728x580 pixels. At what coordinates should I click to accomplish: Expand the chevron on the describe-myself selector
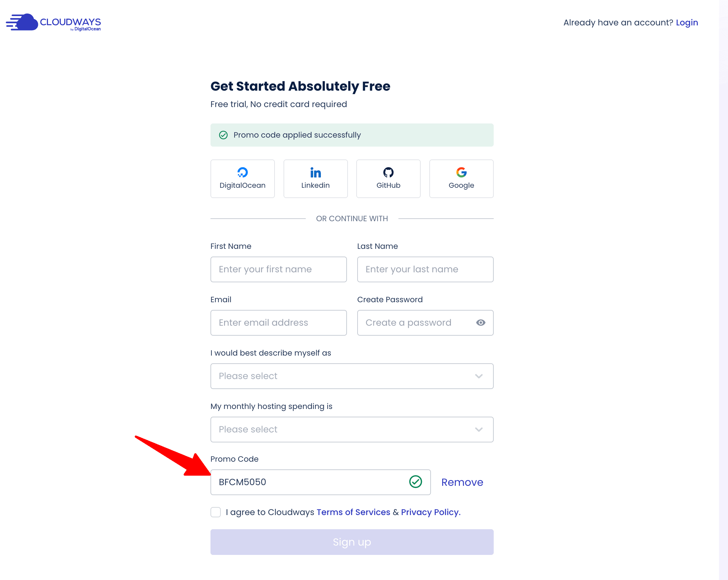click(x=478, y=376)
